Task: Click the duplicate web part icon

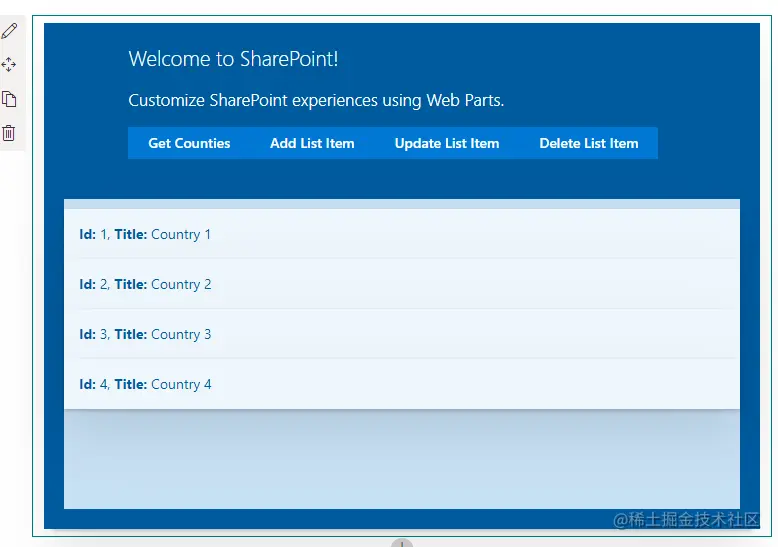Action: 9,99
